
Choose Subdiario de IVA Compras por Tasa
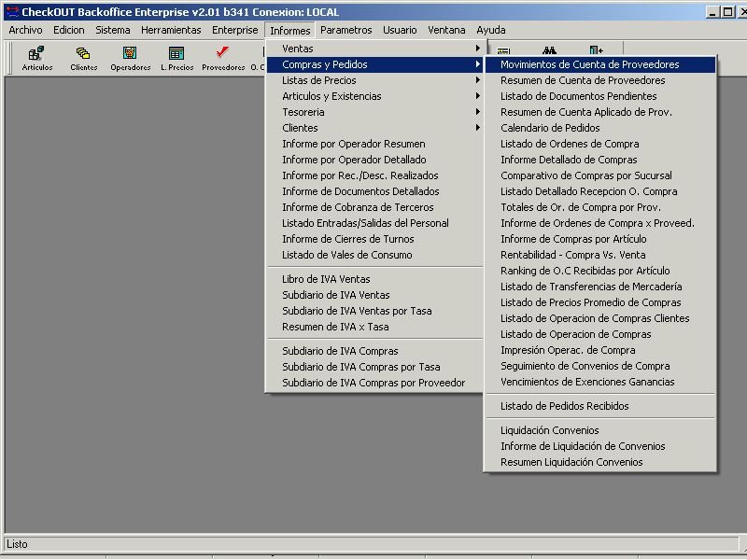(375, 367)
